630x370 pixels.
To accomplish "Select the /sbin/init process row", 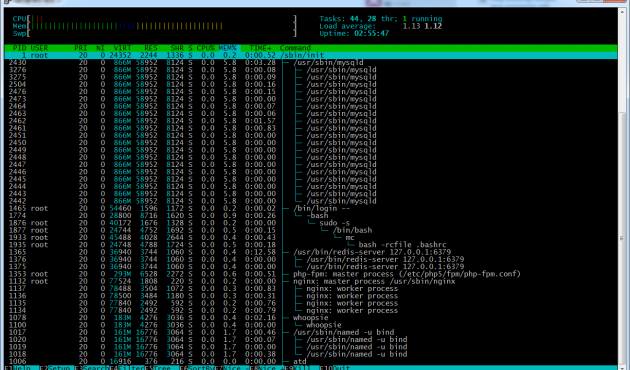I will click(x=311, y=55).
